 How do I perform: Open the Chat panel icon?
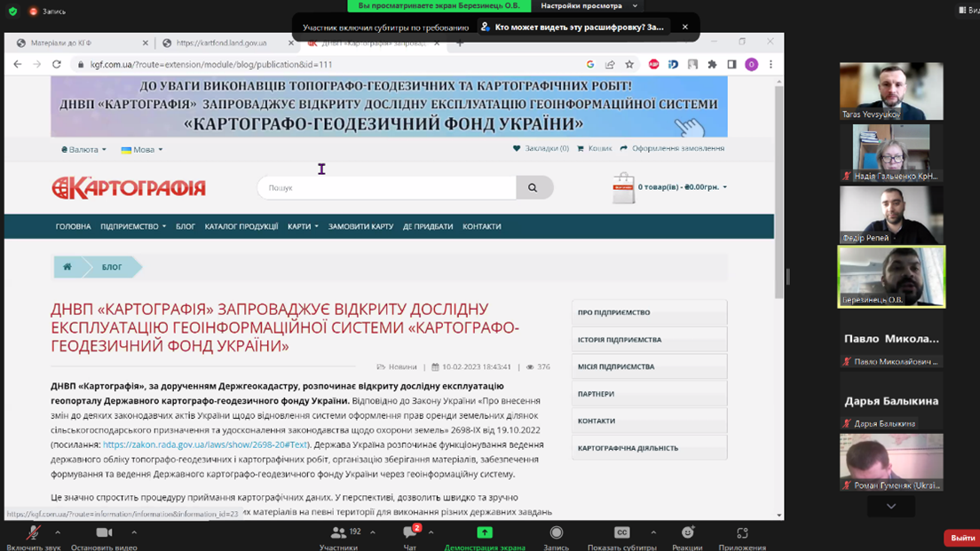coord(410,532)
